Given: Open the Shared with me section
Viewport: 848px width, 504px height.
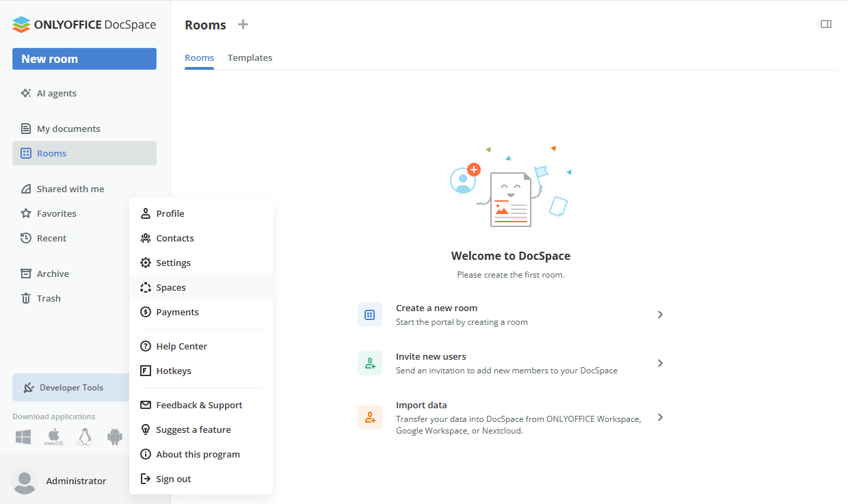Looking at the screenshot, I should point(70,189).
